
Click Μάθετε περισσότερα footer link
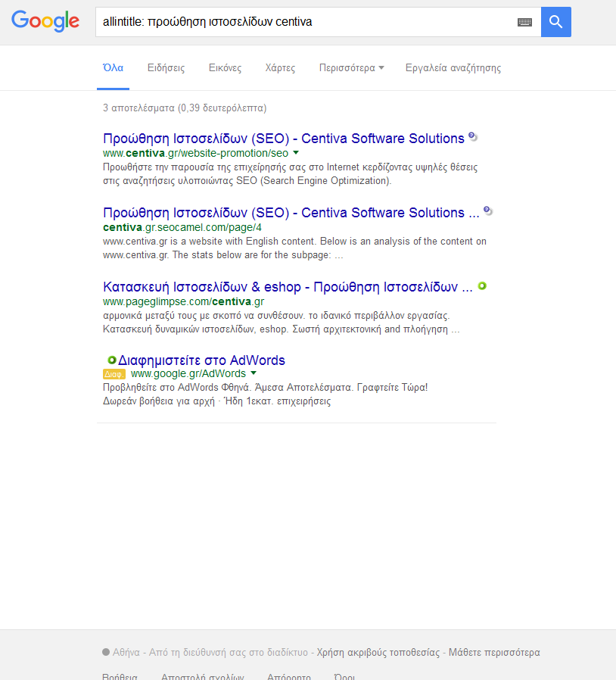pos(494,652)
